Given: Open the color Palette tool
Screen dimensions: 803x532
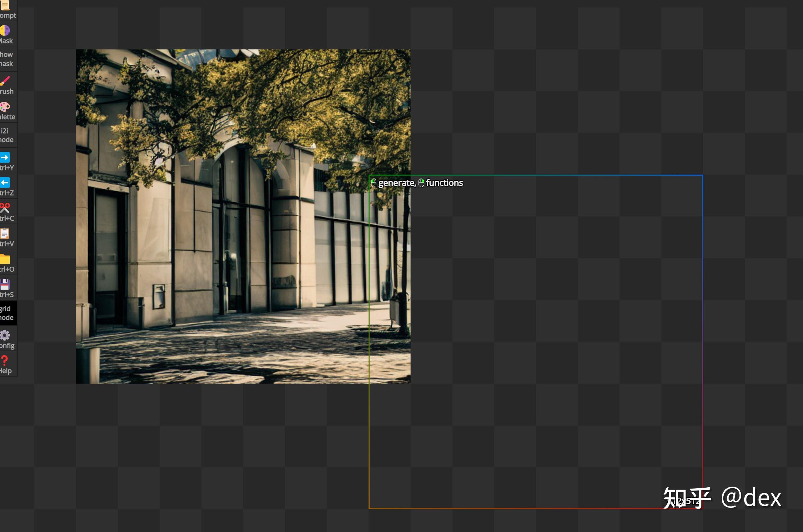Looking at the screenshot, I should (6, 111).
